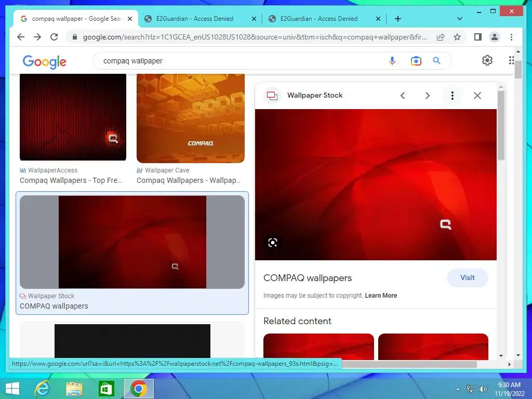Viewport: 532px width, 399px height.
Task: Show hidden tray icons
Action: coord(458,389)
